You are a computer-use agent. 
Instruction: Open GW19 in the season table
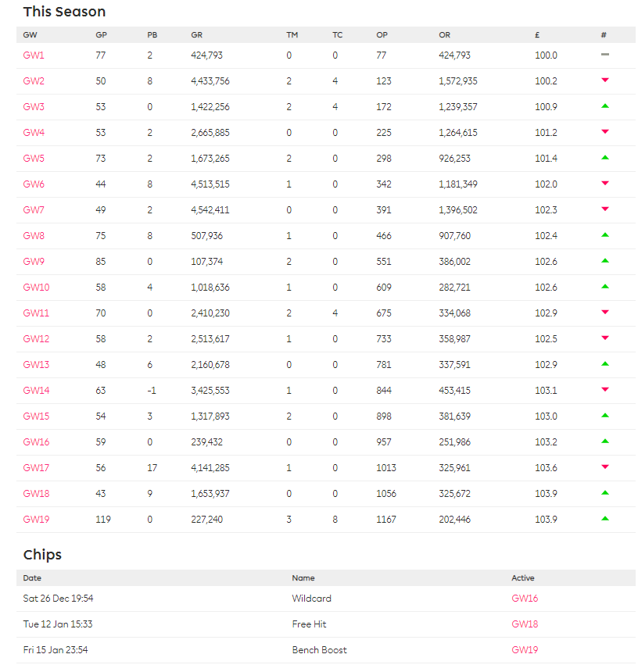click(36, 520)
